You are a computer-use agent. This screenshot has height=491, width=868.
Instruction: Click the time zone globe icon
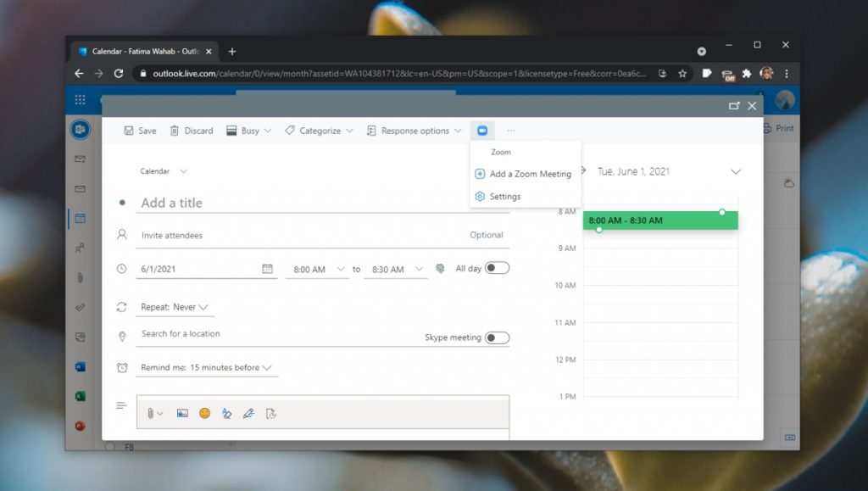click(440, 269)
